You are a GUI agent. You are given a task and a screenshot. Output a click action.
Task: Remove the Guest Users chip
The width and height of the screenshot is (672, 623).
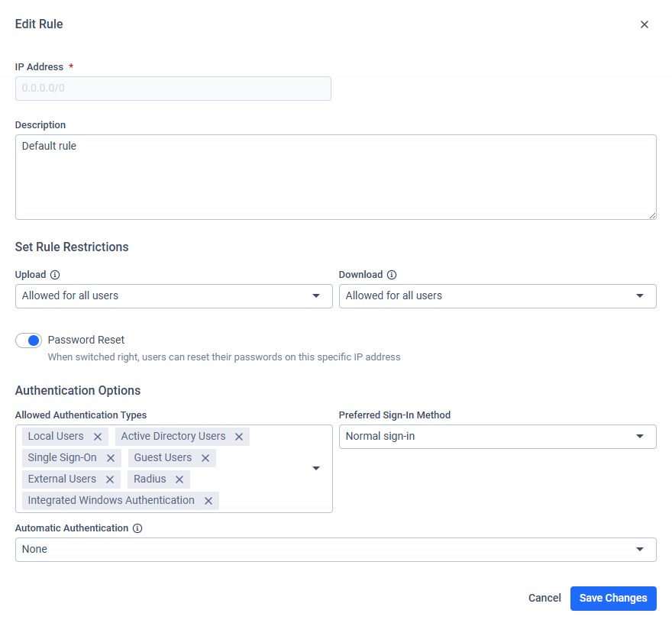tap(205, 458)
